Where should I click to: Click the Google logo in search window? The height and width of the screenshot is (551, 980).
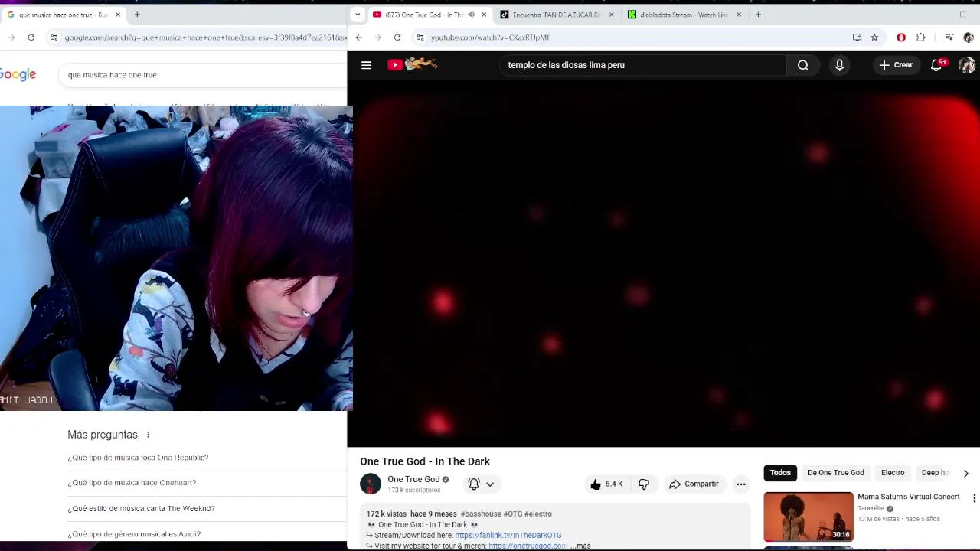point(18,74)
